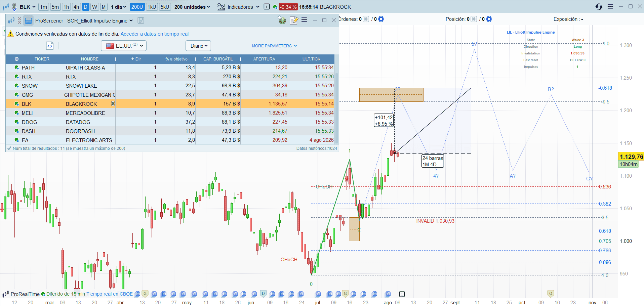
Task: Click the info icon in the chart toolbar
Action: coord(267,7)
